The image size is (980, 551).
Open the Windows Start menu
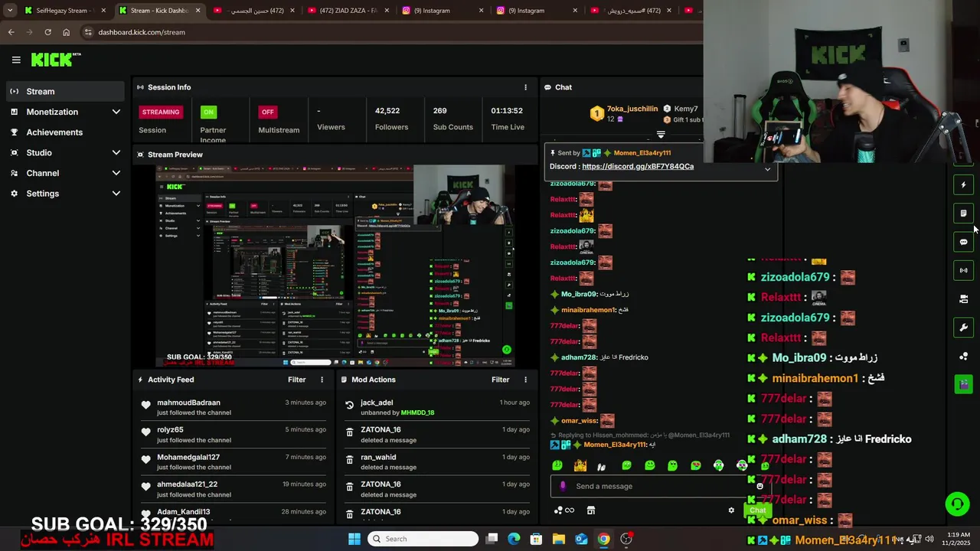click(x=354, y=539)
